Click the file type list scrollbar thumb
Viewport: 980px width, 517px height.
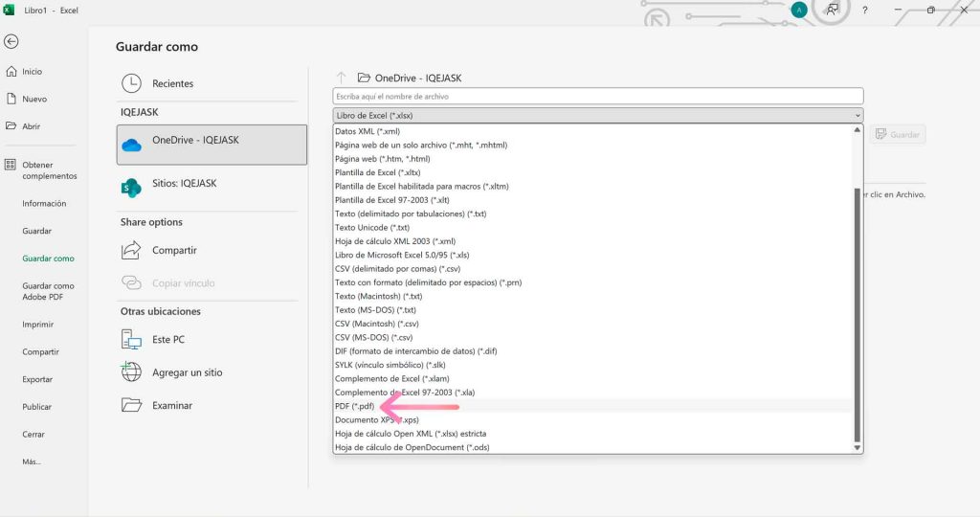tap(857, 314)
